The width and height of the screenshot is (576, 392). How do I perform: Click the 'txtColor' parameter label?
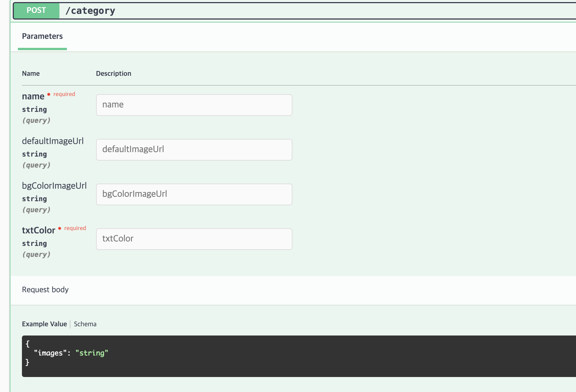pos(38,230)
